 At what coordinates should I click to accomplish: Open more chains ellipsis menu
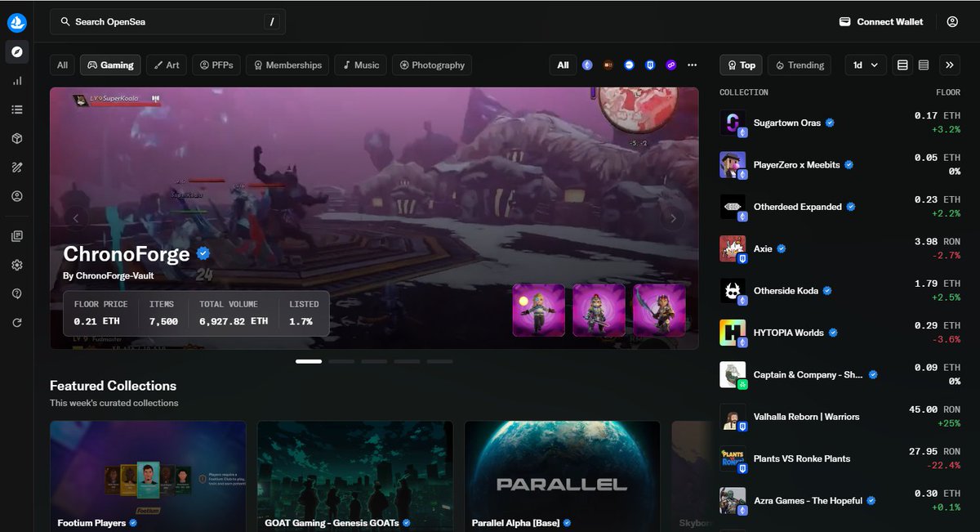point(693,65)
